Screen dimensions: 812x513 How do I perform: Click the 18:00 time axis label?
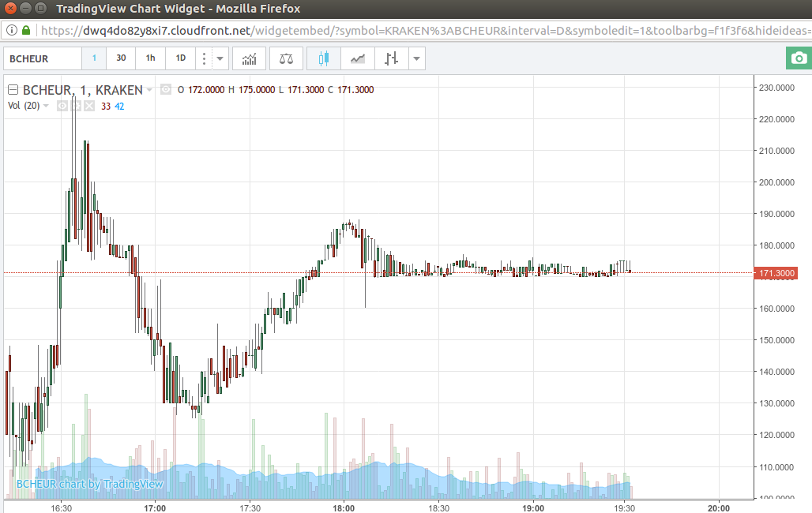pos(344,507)
